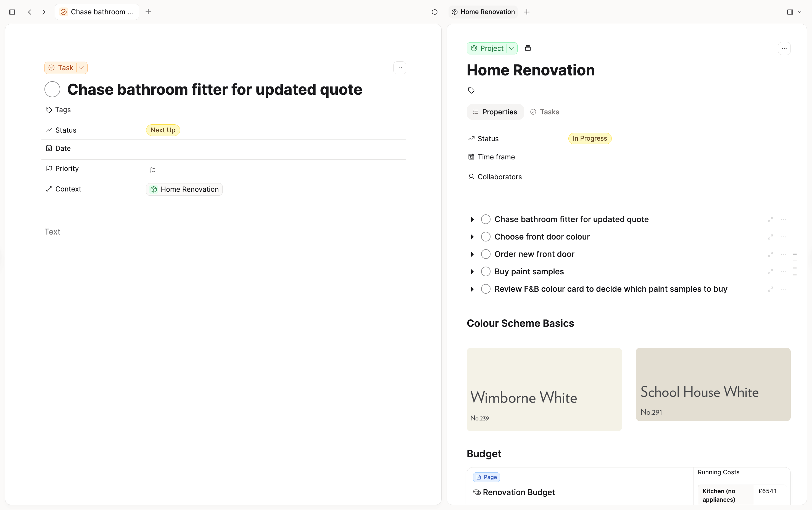Viewport: 812px width, 510px height.
Task: Check off Order new front door
Action: coord(486,254)
